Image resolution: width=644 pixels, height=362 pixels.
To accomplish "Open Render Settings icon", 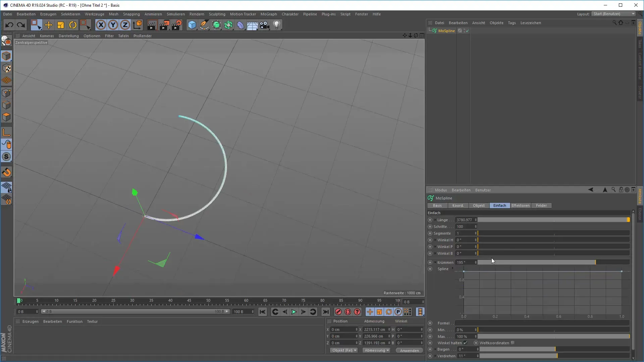I will [x=177, y=25].
